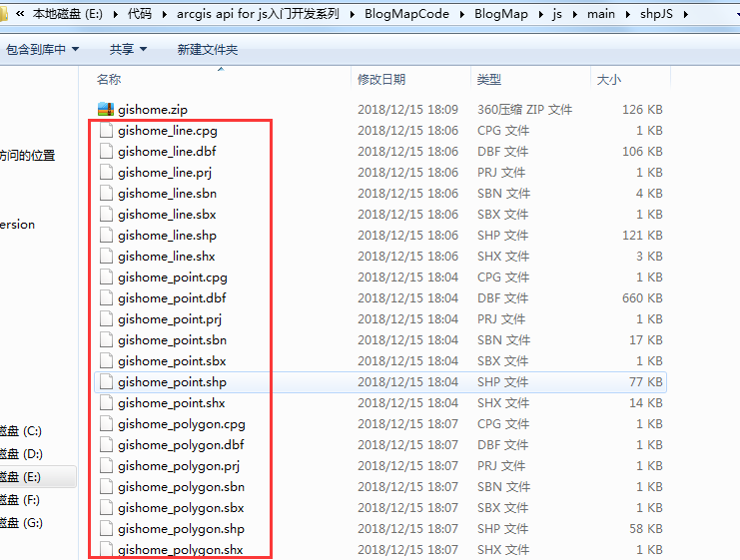Expand the arrow after main in address bar
Screen dimensions: 740x560
pyautogui.click(x=628, y=14)
